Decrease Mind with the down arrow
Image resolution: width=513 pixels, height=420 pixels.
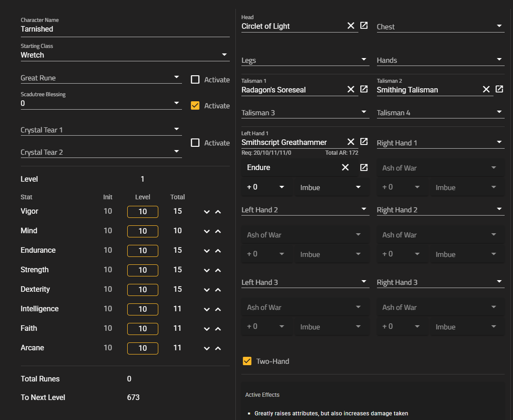point(207,231)
